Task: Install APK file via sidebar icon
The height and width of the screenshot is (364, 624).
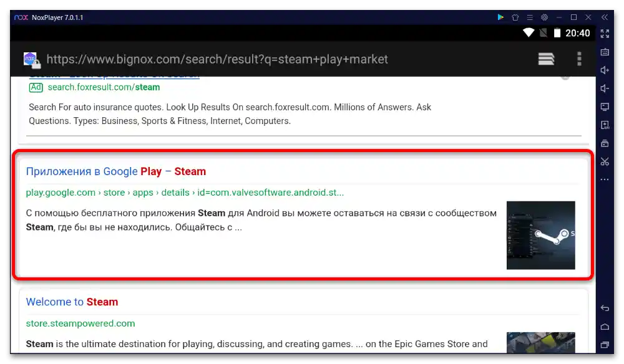Action: [x=605, y=125]
